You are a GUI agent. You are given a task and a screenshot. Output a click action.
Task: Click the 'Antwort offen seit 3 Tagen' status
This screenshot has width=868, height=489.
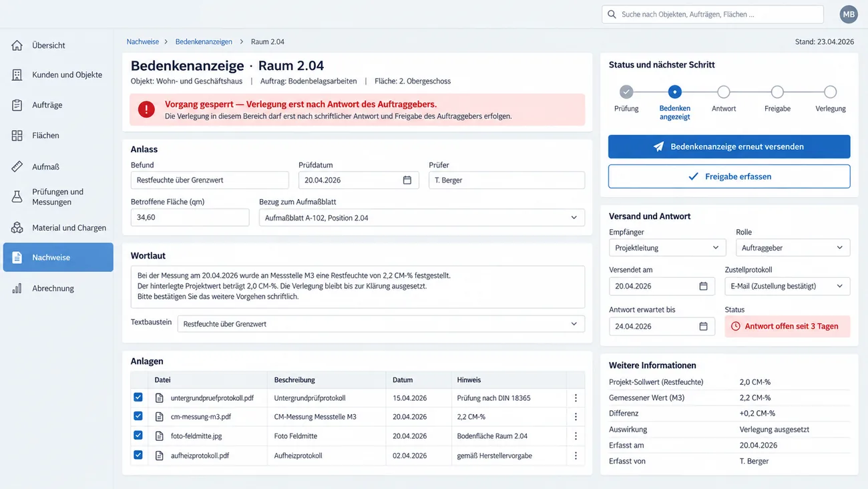pyautogui.click(x=787, y=326)
